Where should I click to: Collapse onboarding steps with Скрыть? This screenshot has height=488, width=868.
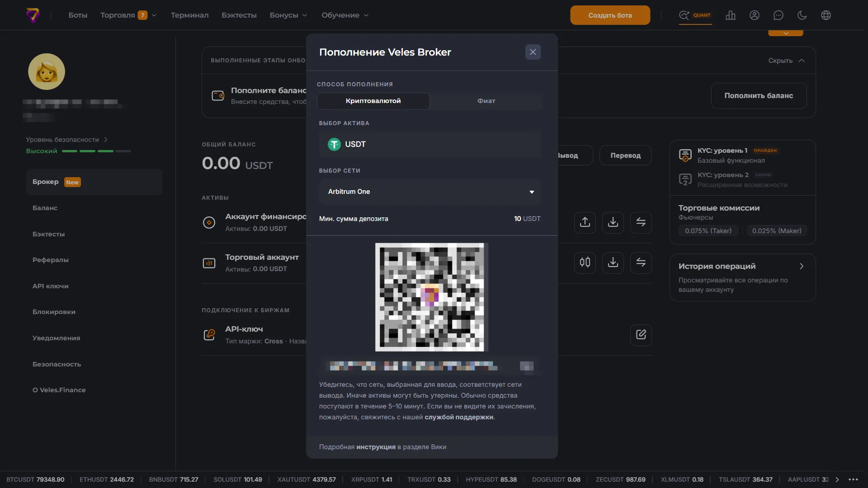(x=787, y=61)
